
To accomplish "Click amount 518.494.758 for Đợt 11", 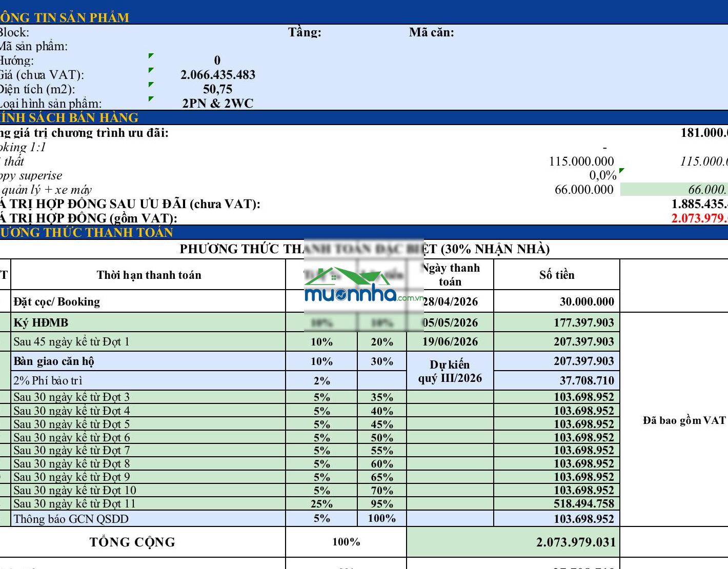I will (583, 504).
